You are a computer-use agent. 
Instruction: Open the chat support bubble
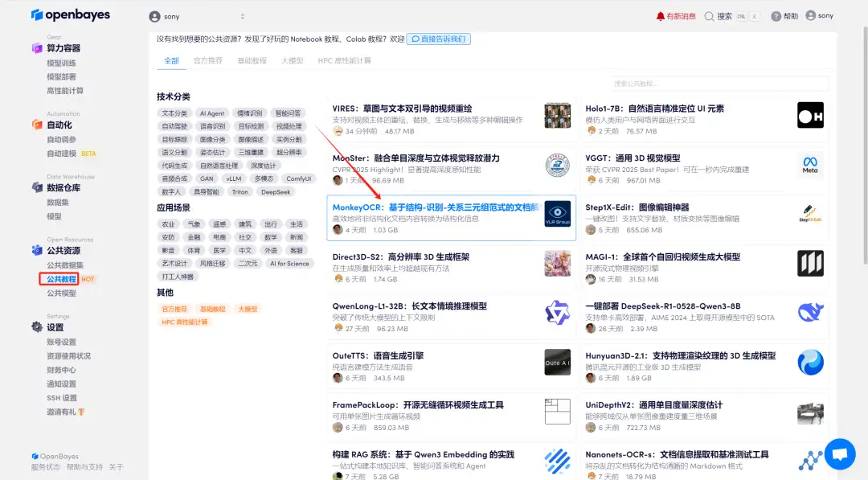(840, 454)
